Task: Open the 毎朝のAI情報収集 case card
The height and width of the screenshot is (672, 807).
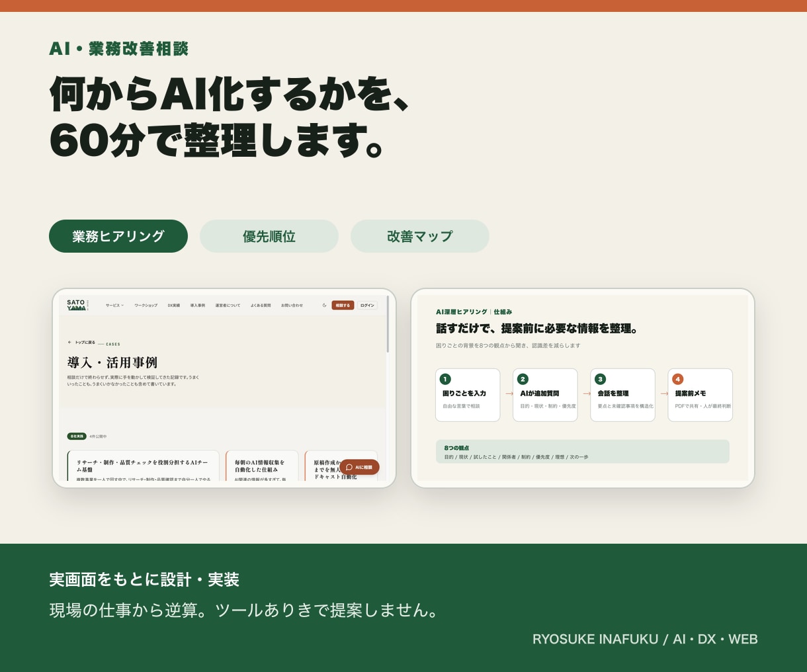Action: [x=261, y=466]
